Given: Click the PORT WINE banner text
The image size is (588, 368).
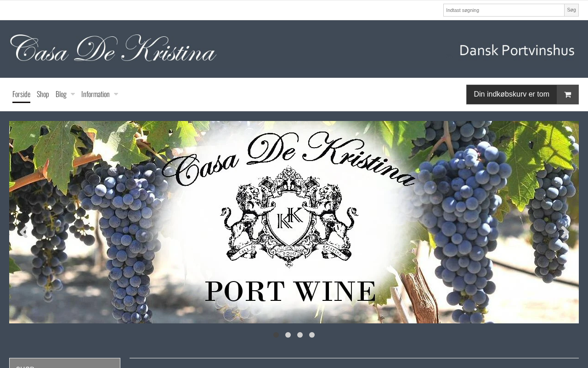Looking at the screenshot, I should [x=291, y=292].
